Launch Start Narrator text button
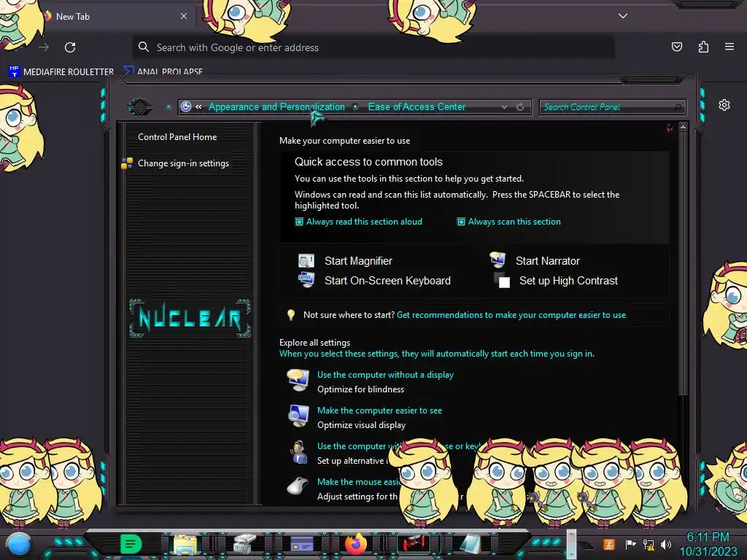 (x=547, y=261)
